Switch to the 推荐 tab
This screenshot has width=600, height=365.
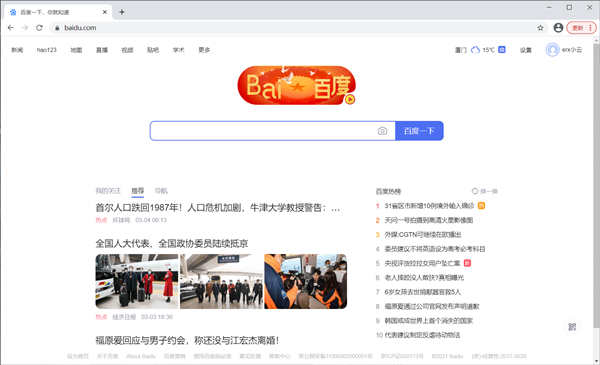pyautogui.click(x=138, y=191)
